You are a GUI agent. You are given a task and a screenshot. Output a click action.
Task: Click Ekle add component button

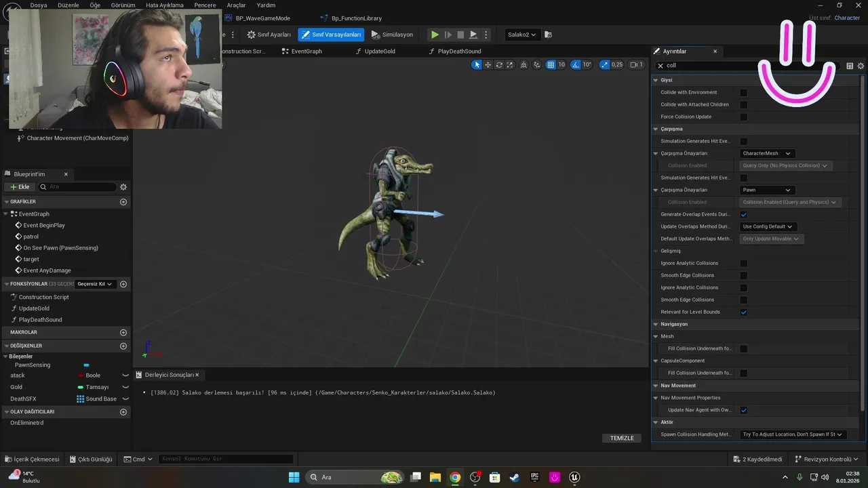coord(19,187)
